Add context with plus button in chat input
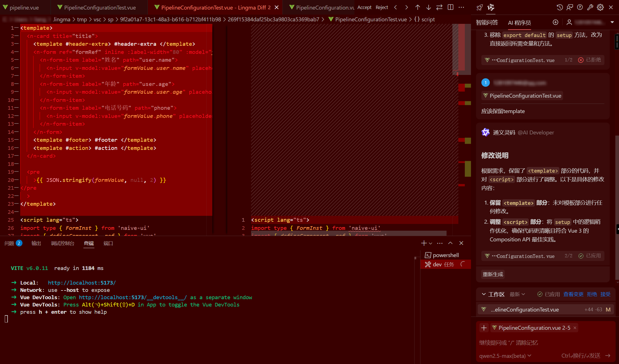 click(x=484, y=328)
